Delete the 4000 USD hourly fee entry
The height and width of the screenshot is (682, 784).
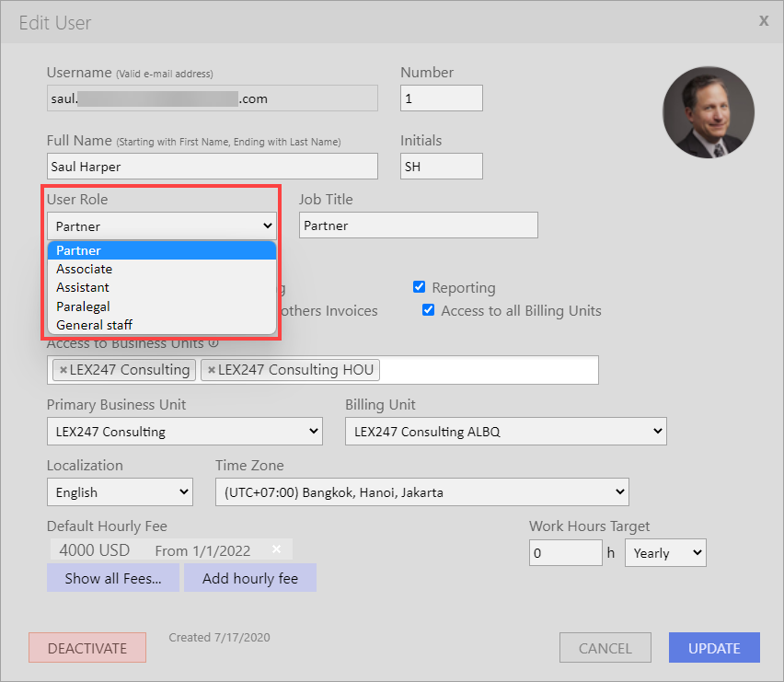coord(276,549)
